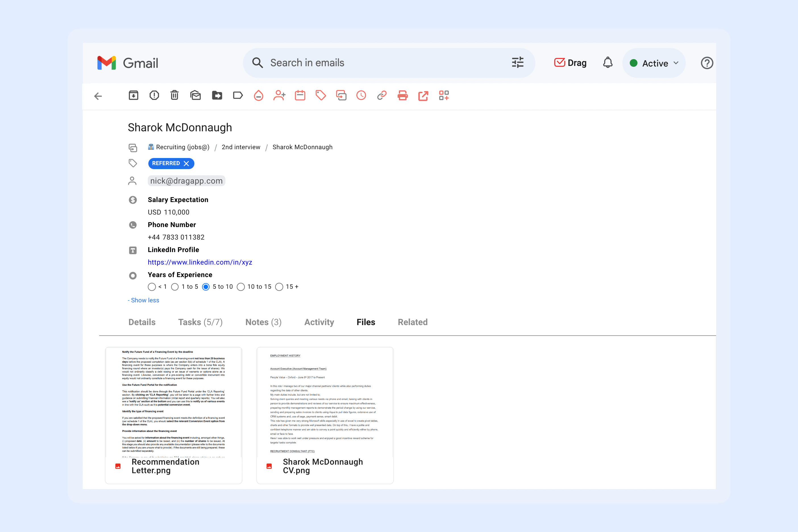Move to folder icon

(x=217, y=95)
